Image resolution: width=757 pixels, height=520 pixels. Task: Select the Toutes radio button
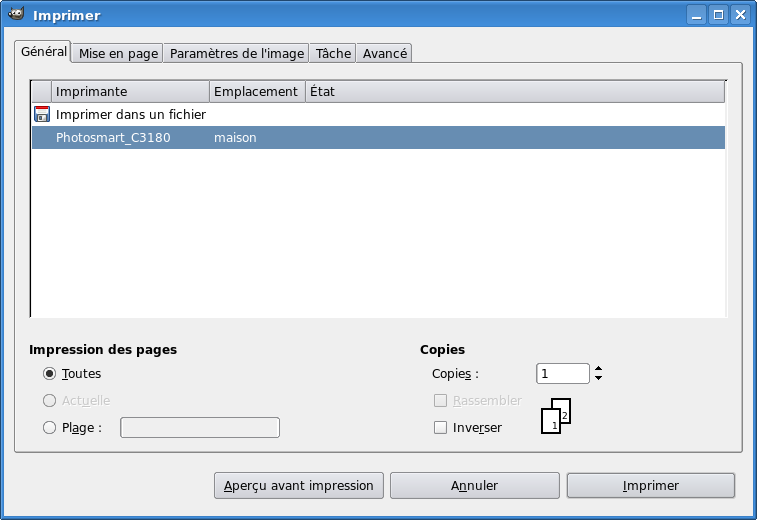click(49, 373)
